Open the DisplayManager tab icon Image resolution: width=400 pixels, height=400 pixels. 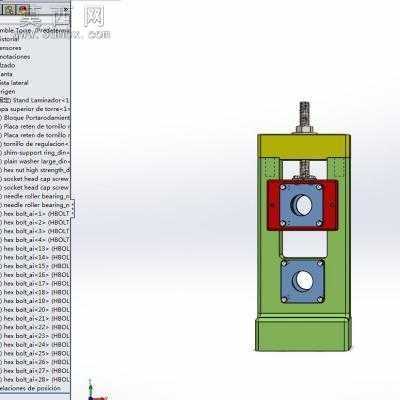(x=23, y=9)
